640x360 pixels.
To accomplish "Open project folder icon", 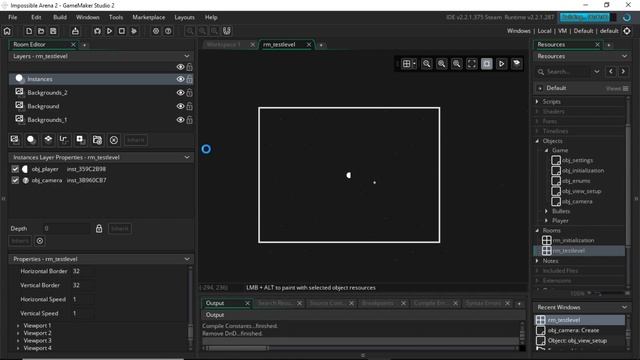I will [x=41, y=31].
